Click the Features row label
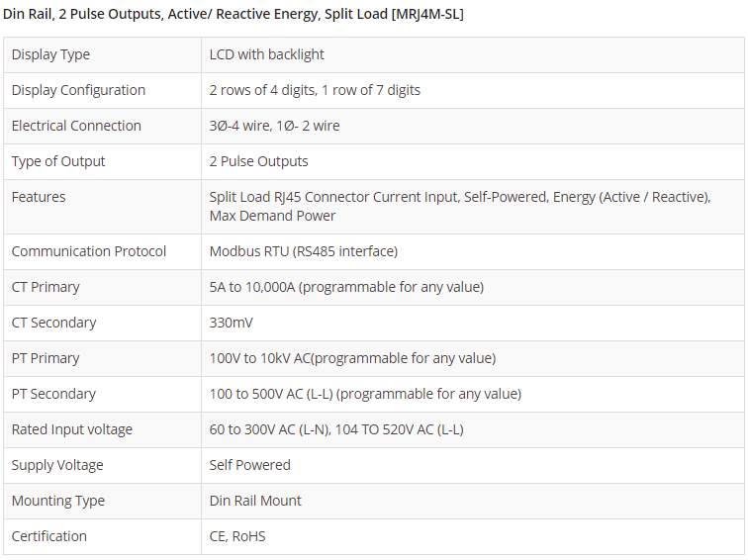 click(39, 197)
